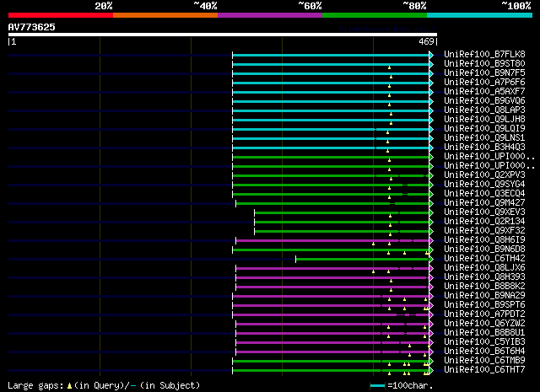Open the UniRef100_Q9LJH8 hit label

tap(484, 120)
